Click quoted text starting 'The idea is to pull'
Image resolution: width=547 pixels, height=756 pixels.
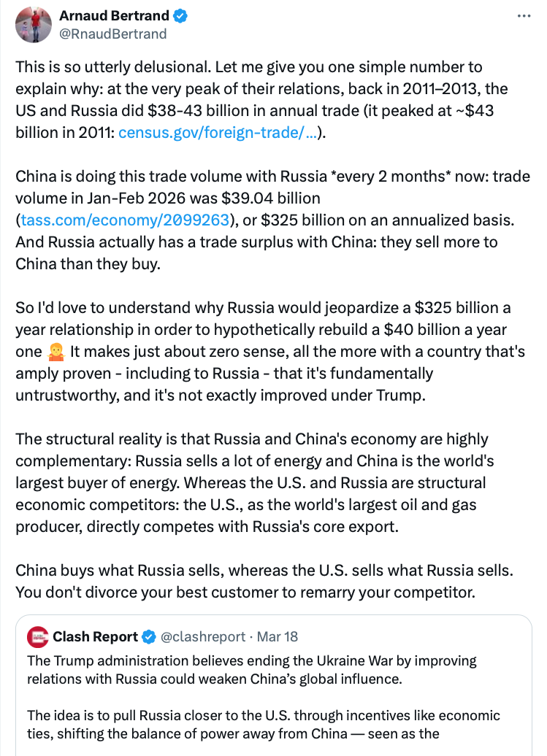pyautogui.click(x=263, y=723)
